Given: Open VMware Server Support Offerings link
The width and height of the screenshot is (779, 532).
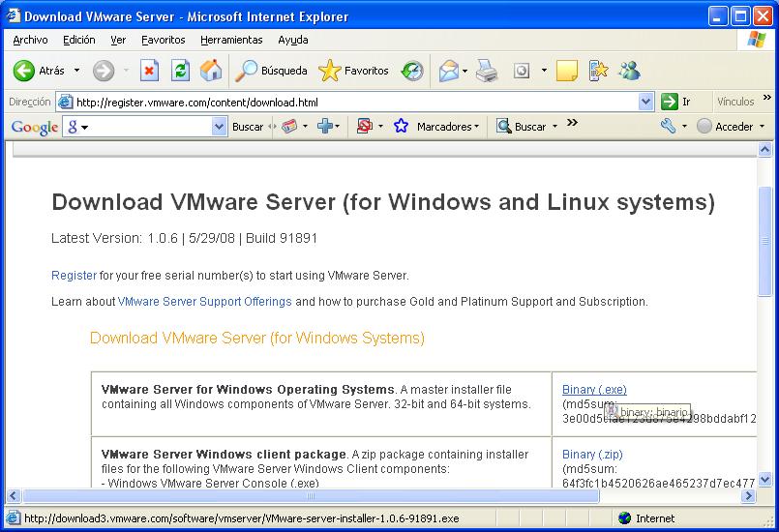Looking at the screenshot, I should pyautogui.click(x=204, y=302).
